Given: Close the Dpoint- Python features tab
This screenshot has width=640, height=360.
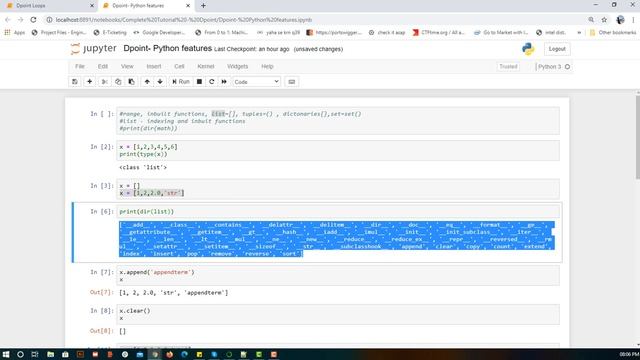Looking at the screenshot, I should [188, 6].
